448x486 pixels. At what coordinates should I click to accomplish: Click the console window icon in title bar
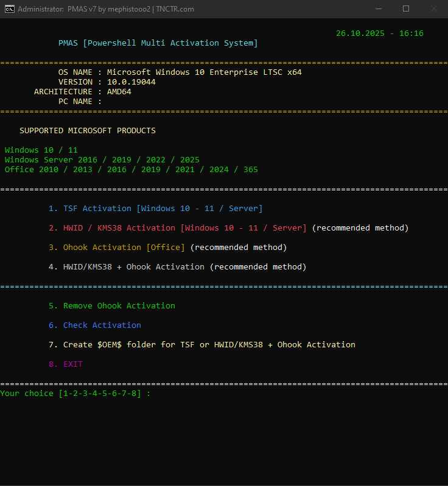coord(10,9)
